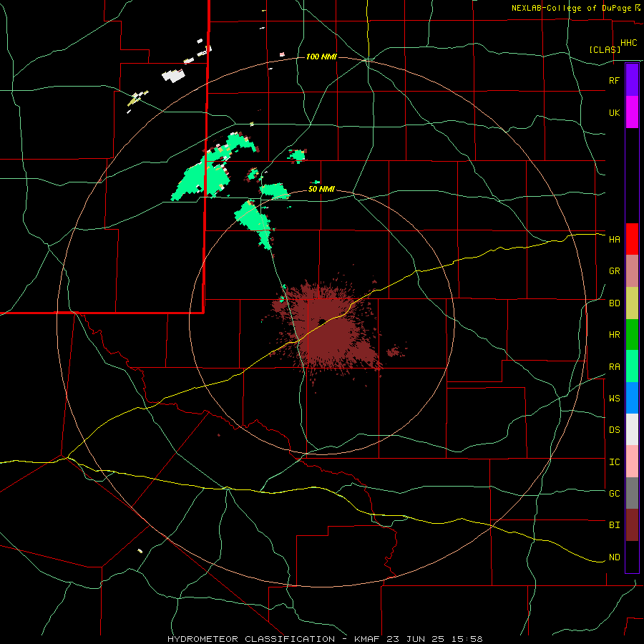Click the RF purple legend swatch

click(632, 80)
